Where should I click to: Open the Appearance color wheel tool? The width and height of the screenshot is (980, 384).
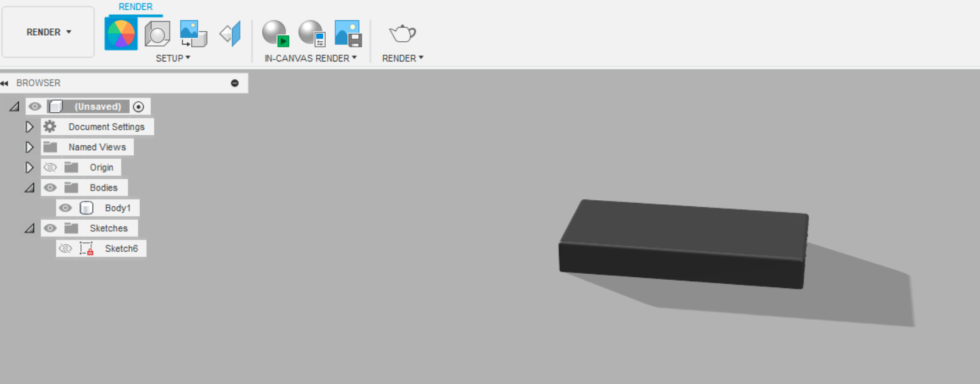pos(121,33)
